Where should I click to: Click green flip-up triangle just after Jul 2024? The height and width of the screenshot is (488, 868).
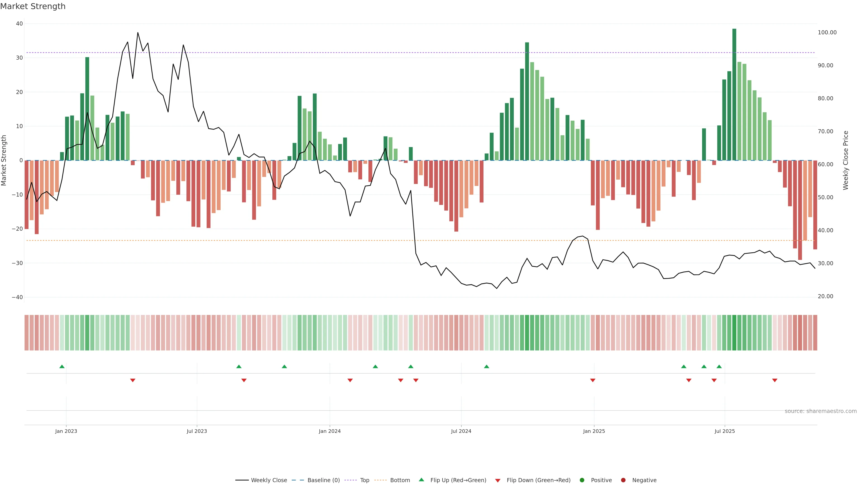click(487, 366)
